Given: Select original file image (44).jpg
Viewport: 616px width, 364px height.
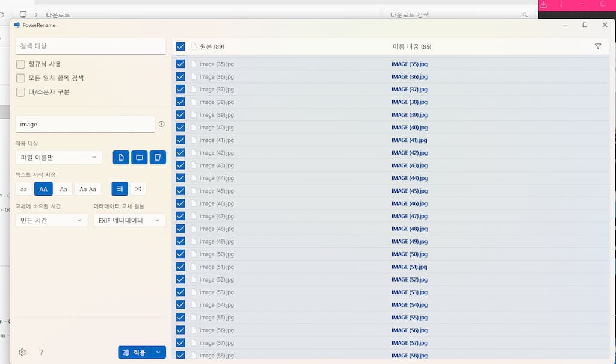Looking at the screenshot, I should (x=217, y=178).
